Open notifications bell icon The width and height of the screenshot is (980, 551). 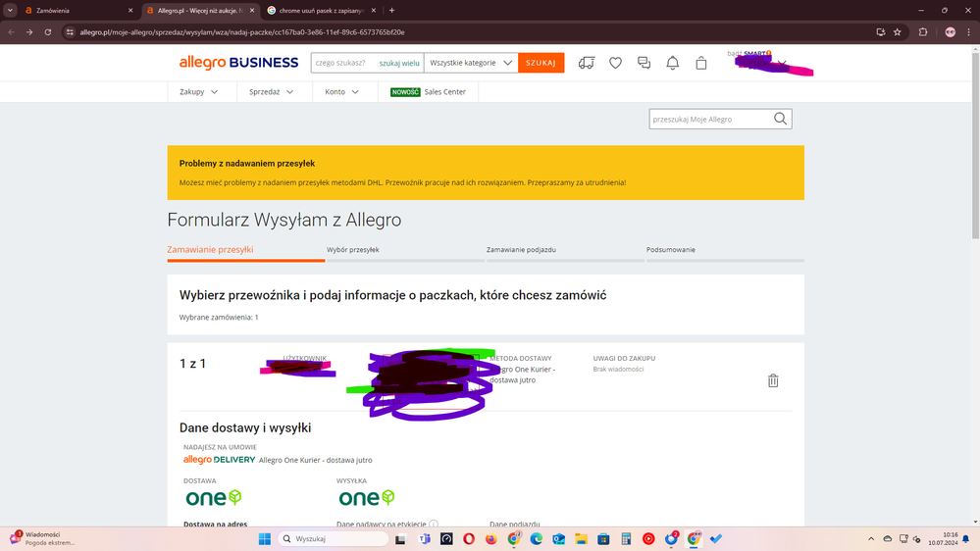click(x=673, y=63)
